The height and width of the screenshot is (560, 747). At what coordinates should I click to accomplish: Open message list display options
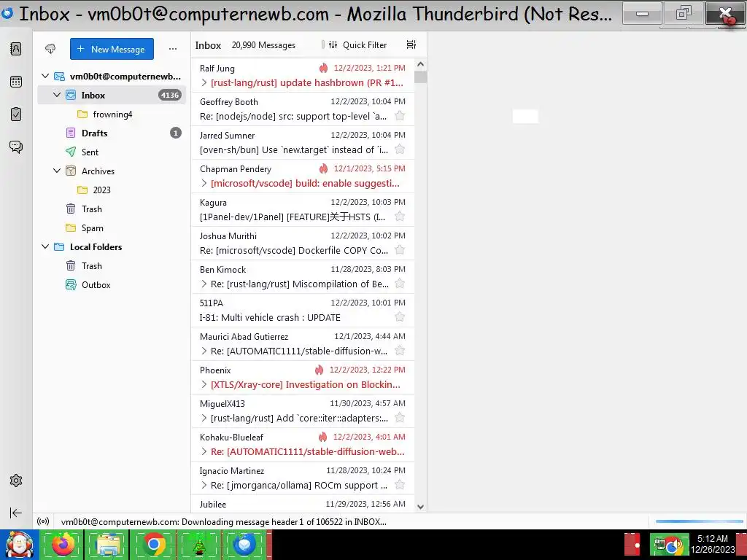point(411,44)
